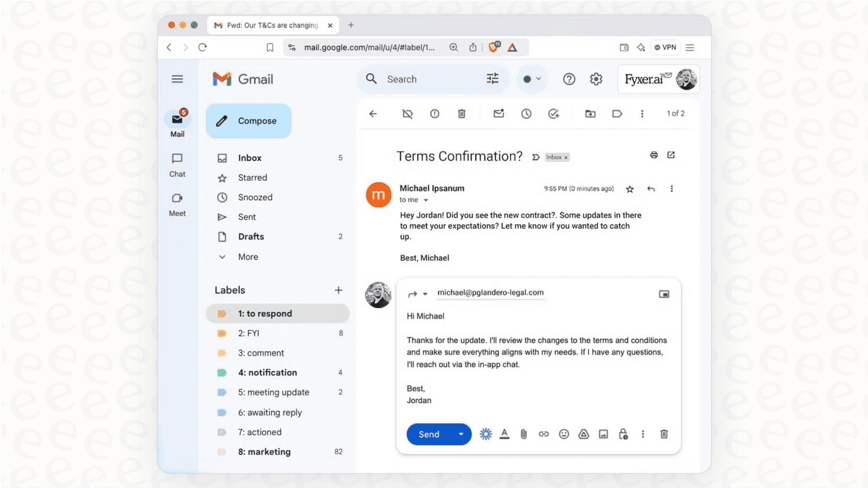Toggle confidential mode for the reply

(623, 434)
